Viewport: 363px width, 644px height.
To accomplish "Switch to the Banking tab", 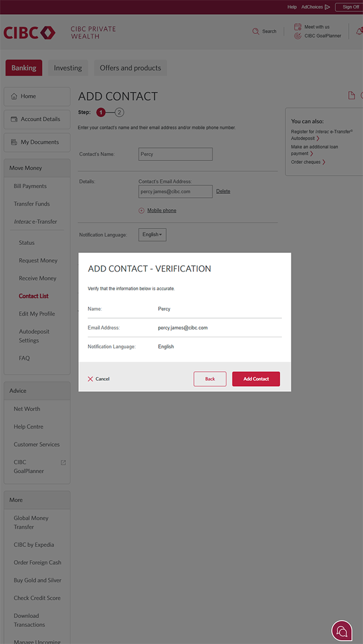I will click(x=24, y=68).
